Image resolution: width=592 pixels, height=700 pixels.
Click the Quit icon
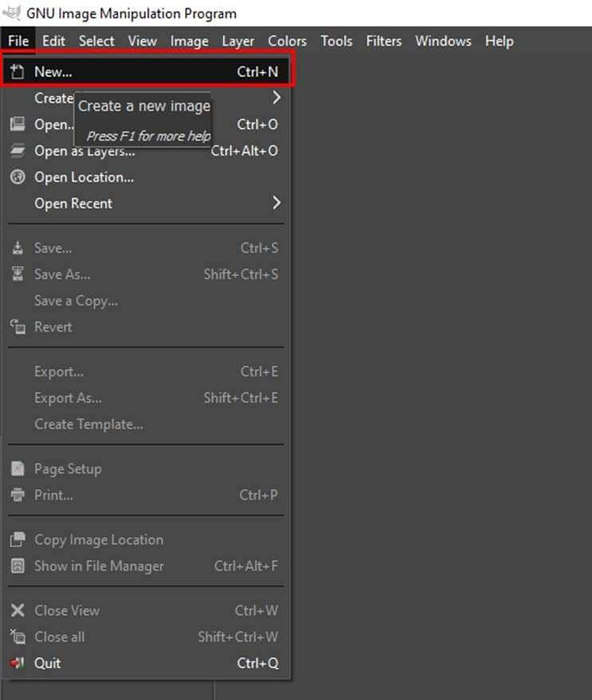pyautogui.click(x=18, y=663)
